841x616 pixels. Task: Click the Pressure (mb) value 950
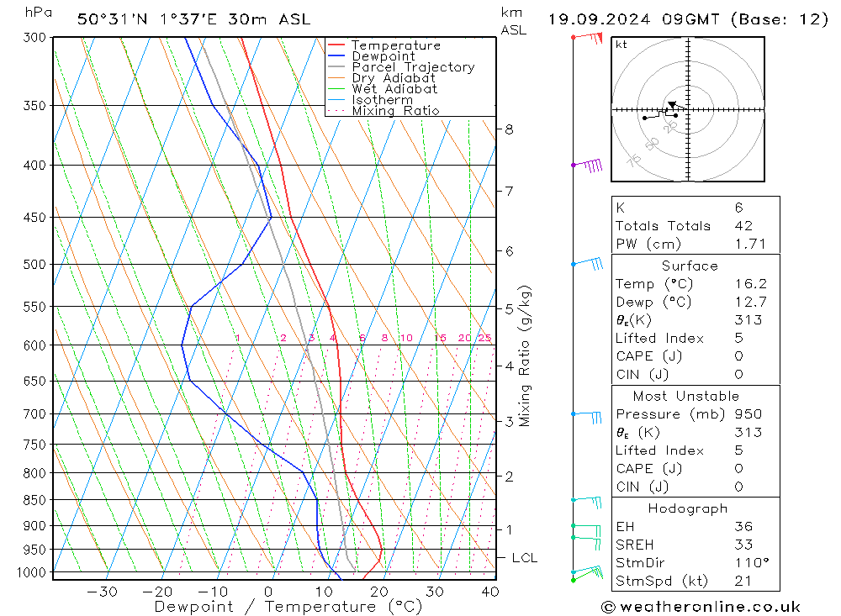click(748, 413)
